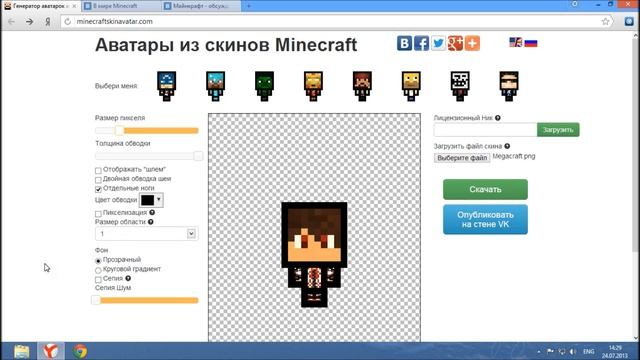Select Прозрачный background radio
640x360 pixels.
click(x=98, y=261)
